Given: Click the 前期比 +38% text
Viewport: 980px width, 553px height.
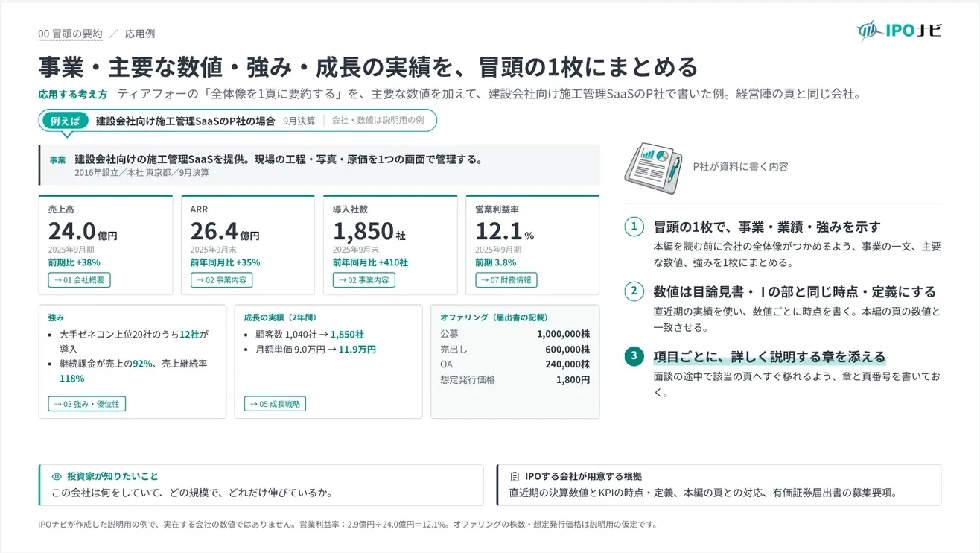Looking at the screenshot, I should tap(74, 262).
